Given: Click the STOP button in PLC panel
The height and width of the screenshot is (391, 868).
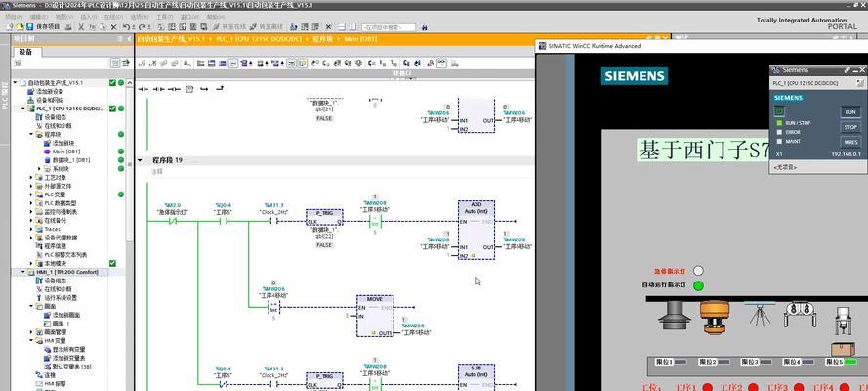Looking at the screenshot, I should pos(850,127).
